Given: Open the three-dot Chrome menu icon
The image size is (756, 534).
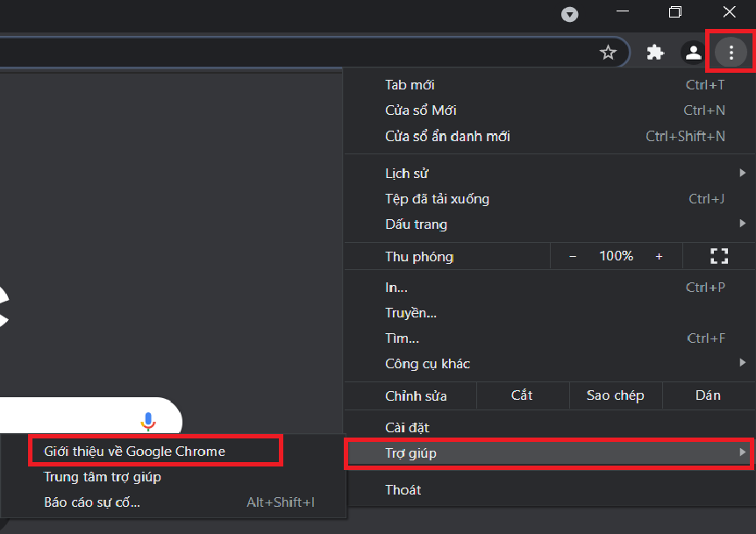Looking at the screenshot, I should coord(731,52).
